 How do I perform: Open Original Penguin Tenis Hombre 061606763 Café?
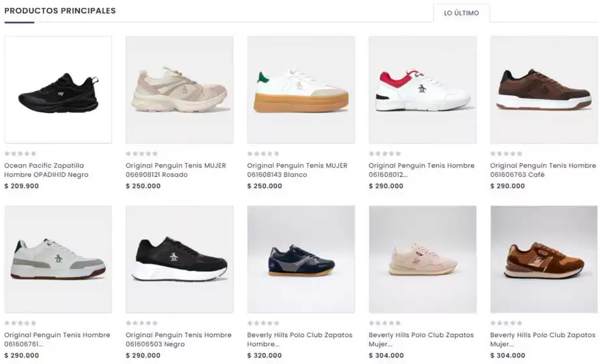pos(543,170)
